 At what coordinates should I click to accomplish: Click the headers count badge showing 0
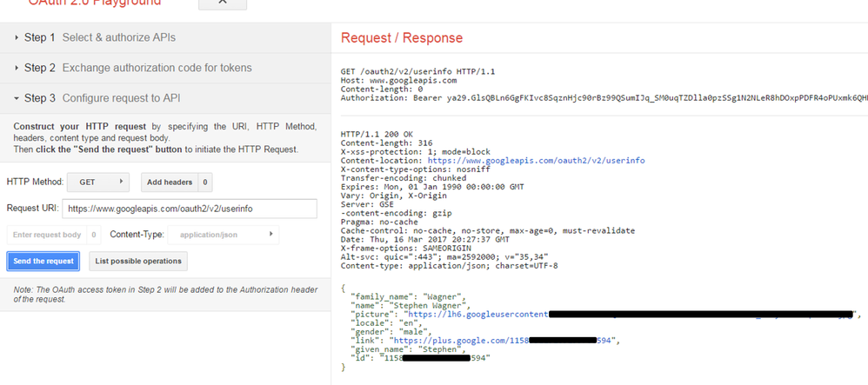pos(205,182)
